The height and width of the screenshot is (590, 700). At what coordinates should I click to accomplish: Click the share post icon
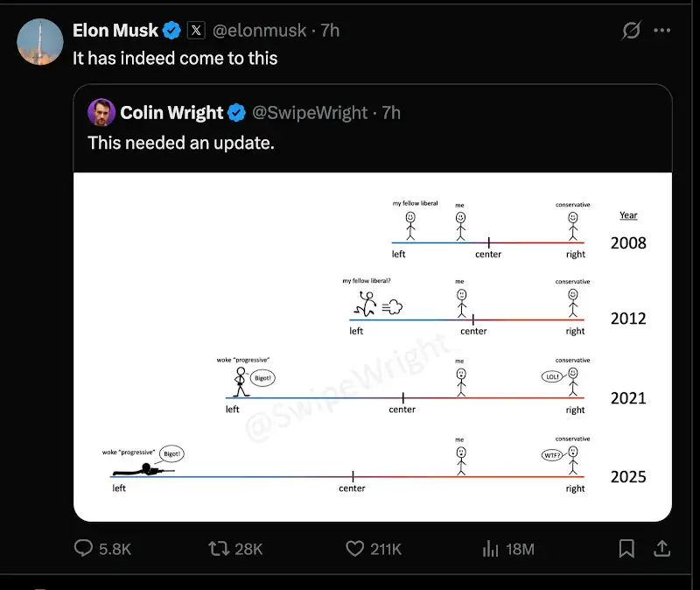pyautogui.click(x=662, y=548)
